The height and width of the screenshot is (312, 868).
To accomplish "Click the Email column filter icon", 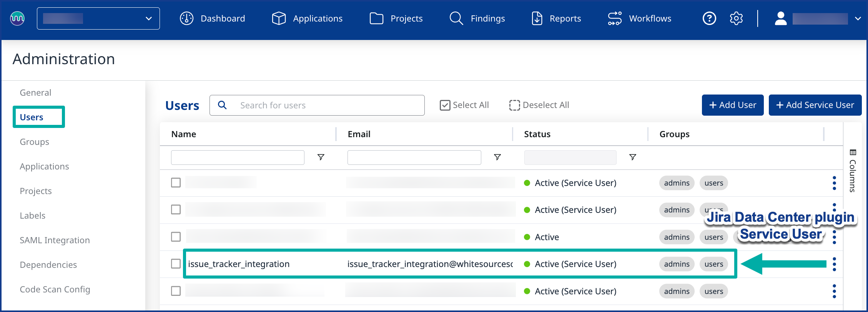I will tap(497, 157).
